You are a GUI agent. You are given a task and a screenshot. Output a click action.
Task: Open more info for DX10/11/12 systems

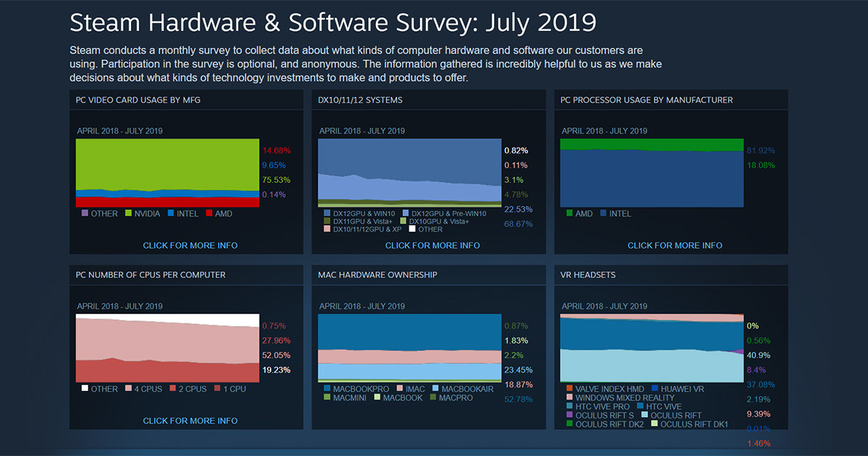pyautogui.click(x=433, y=245)
